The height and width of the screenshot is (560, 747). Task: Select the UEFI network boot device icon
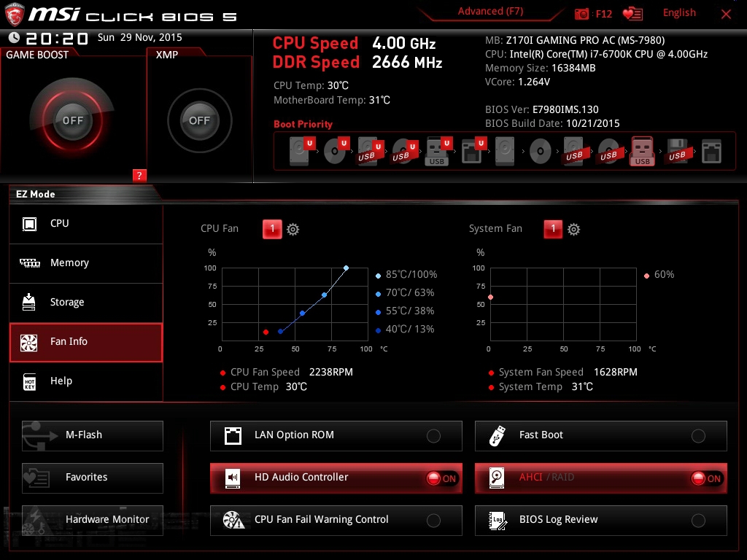pos(473,152)
